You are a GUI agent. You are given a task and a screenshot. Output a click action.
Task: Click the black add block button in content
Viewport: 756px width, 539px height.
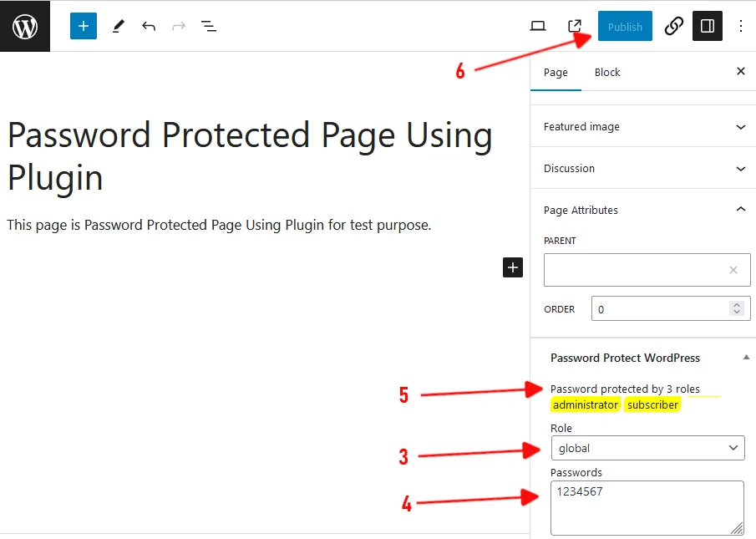(x=513, y=267)
